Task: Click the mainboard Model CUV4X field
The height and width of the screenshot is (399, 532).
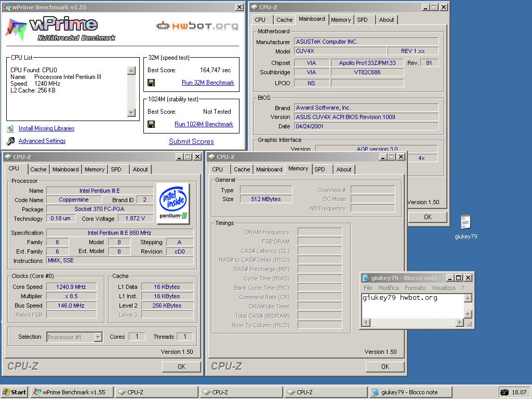Action: (x=340, y=51)
